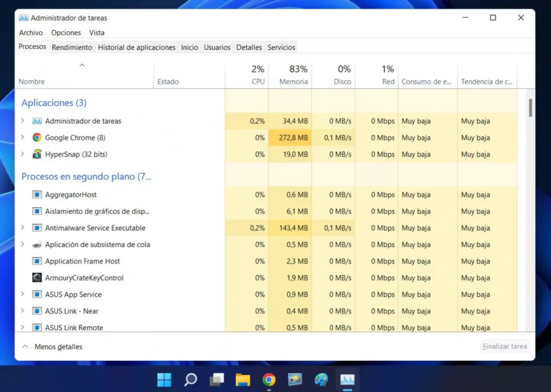The height and width of the screenshot is (392, 551).
Task: Switch to the Servicios tab
Action: click(281, 47)
